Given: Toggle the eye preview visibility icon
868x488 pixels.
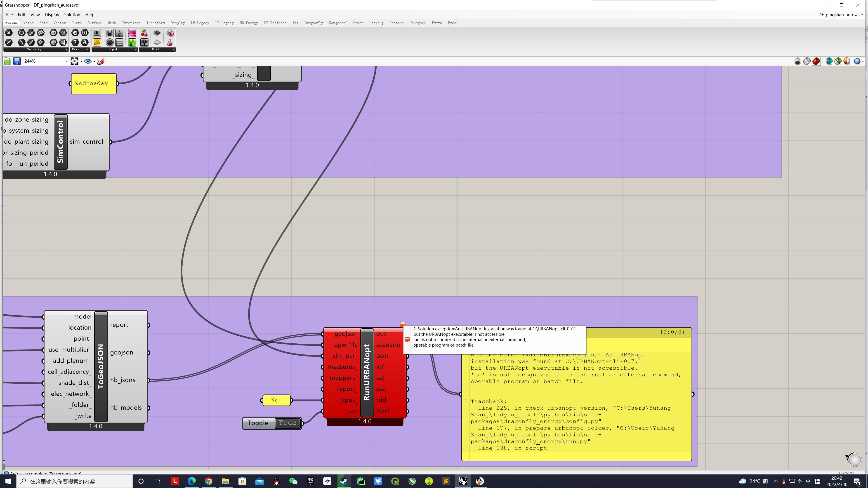Looking at the screenshot, I should (x=88, y=61).
